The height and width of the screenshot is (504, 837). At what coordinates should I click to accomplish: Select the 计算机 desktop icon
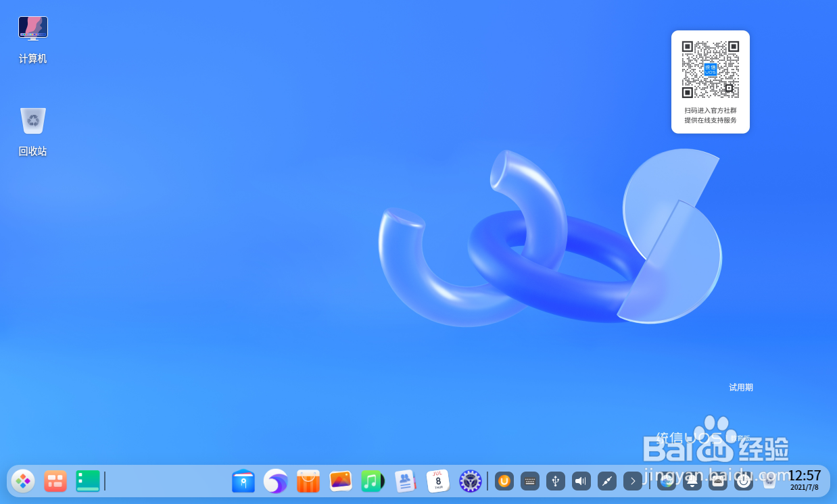pos(32,40)
